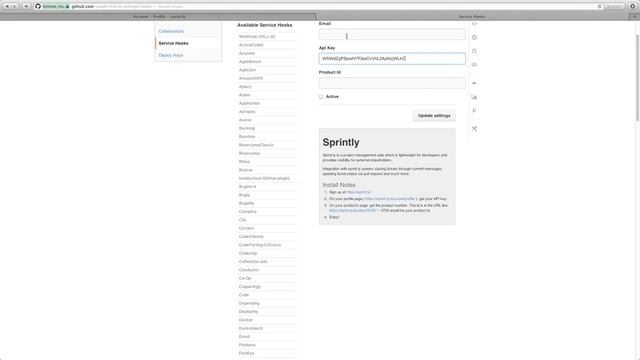640x360 pixels.
Task: Click the Api Key input field
Action: 392,59
